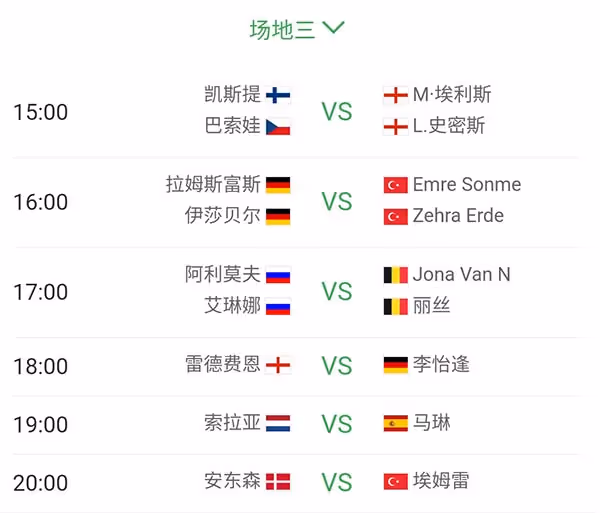The height and width of the screenshot is (513, 600).
Task: Click Spain flag beside 马琳
Action: (x=395, y=423)
